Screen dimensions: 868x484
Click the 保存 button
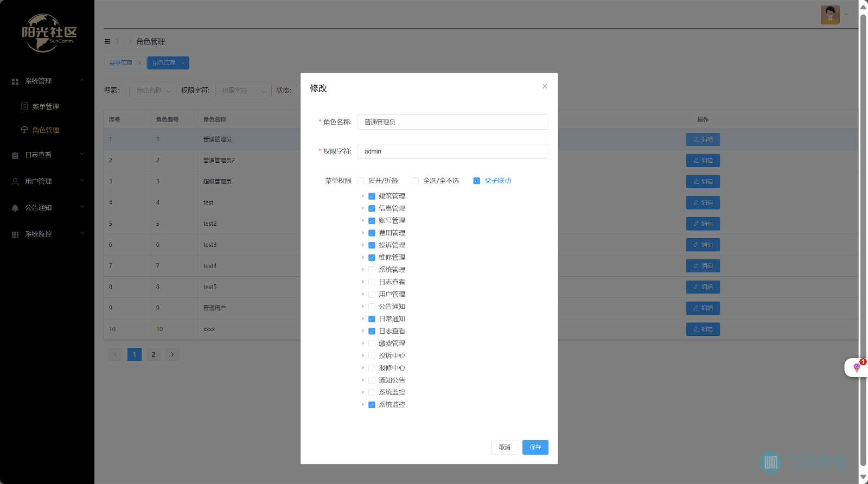pos(535,447)
